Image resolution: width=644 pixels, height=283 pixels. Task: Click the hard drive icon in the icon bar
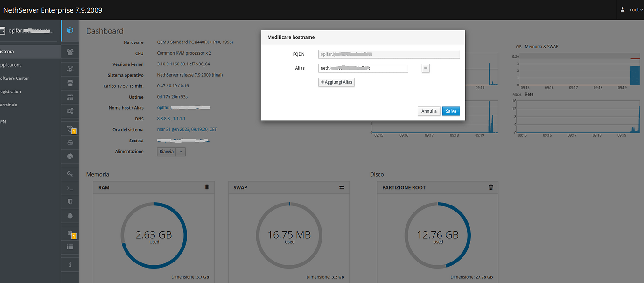(x=70, y=142)
